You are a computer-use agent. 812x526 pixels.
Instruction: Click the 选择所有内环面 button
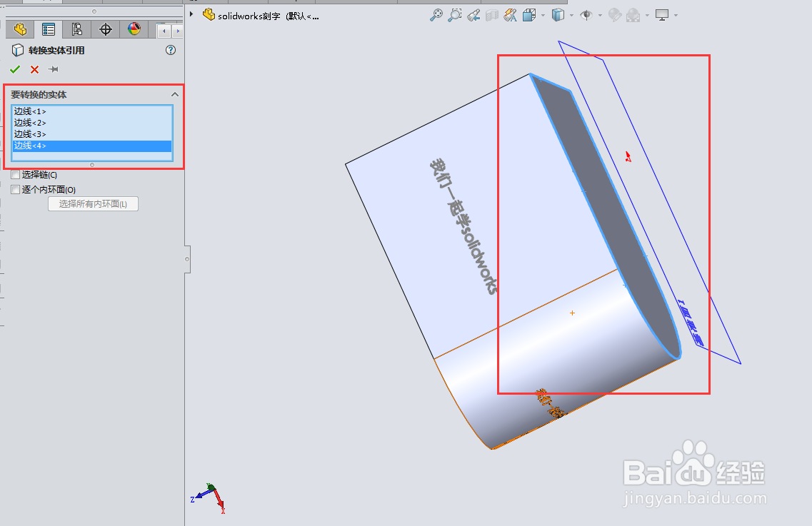[94, 204]
